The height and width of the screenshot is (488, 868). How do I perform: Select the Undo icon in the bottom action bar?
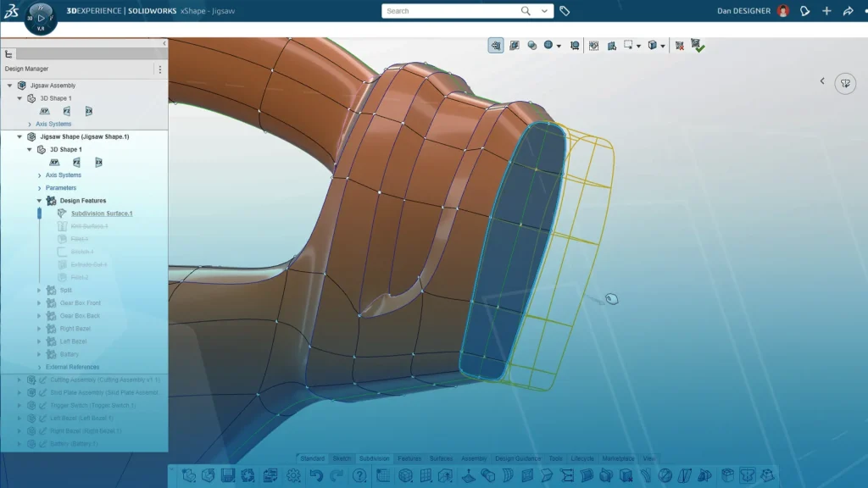(316, 474)
